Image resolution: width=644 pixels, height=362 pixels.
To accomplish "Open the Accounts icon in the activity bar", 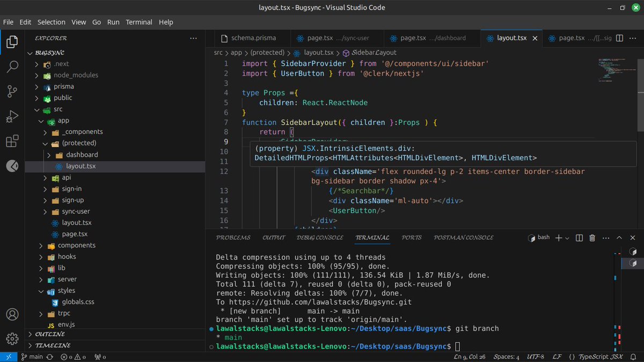I will [x=12, y=315].
